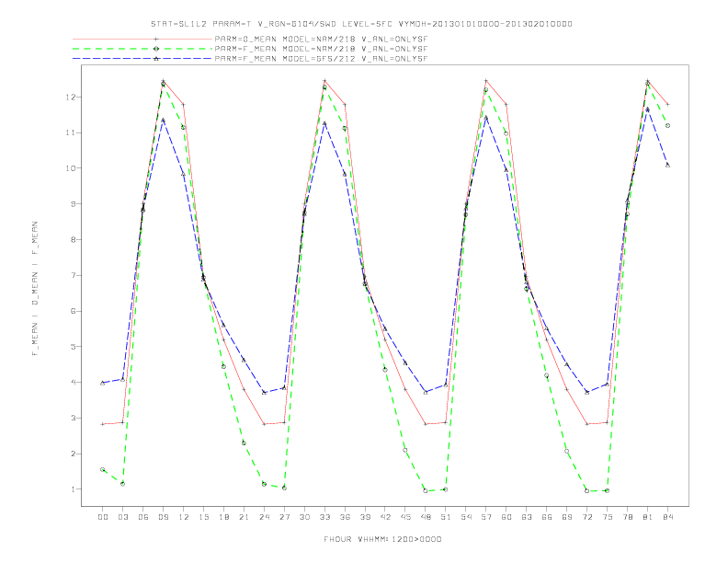Screen dimensions: 728x563
Task: Click the triangle marker on blue legend line
Action: pyautogui.click(x=156, y=59)
